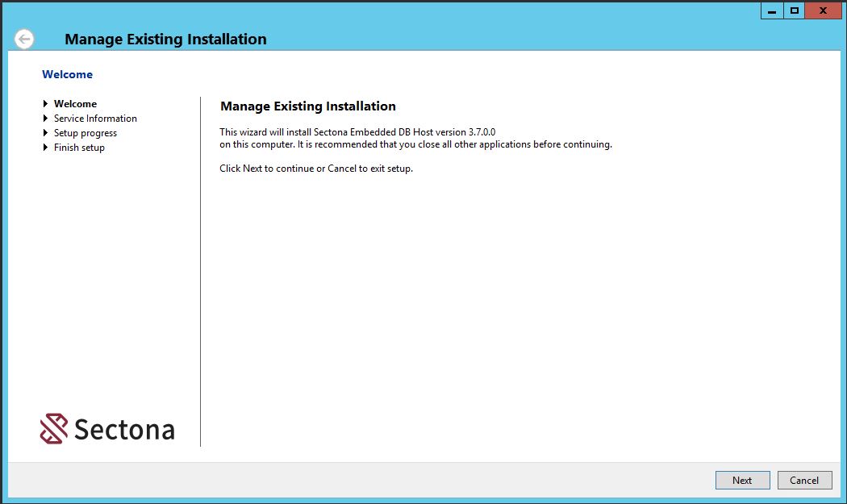Minimize the installer window

(x=772, y=11)
